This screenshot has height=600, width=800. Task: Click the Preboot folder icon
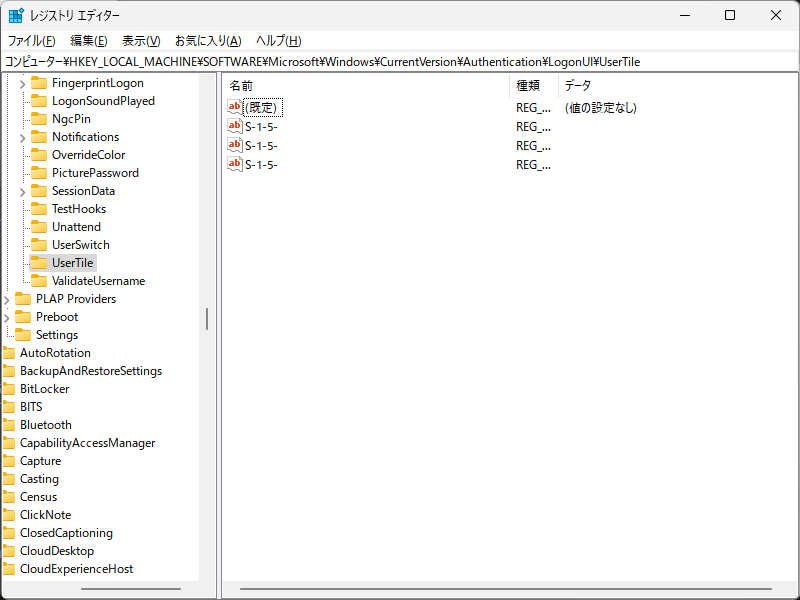pyautogui.click(x=23, y=317)
